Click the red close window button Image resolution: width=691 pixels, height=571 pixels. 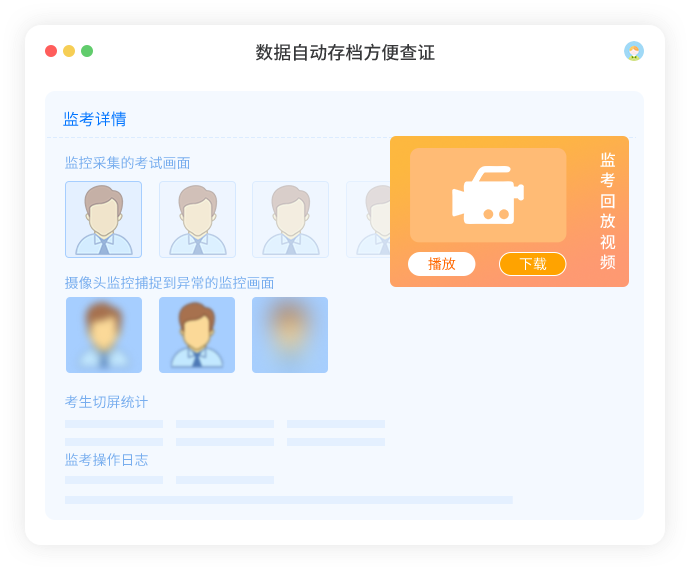click(x=51, y=51)
